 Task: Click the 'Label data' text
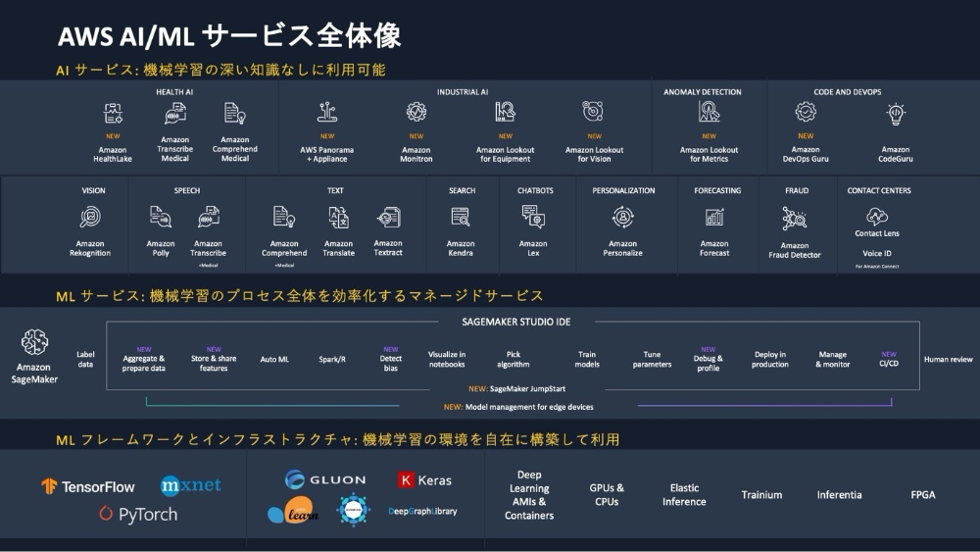click(x=85, y=359)
